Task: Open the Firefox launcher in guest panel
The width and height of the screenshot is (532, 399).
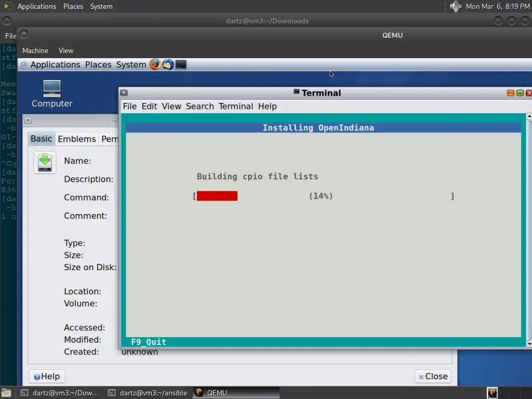Action: coord(155,64)
